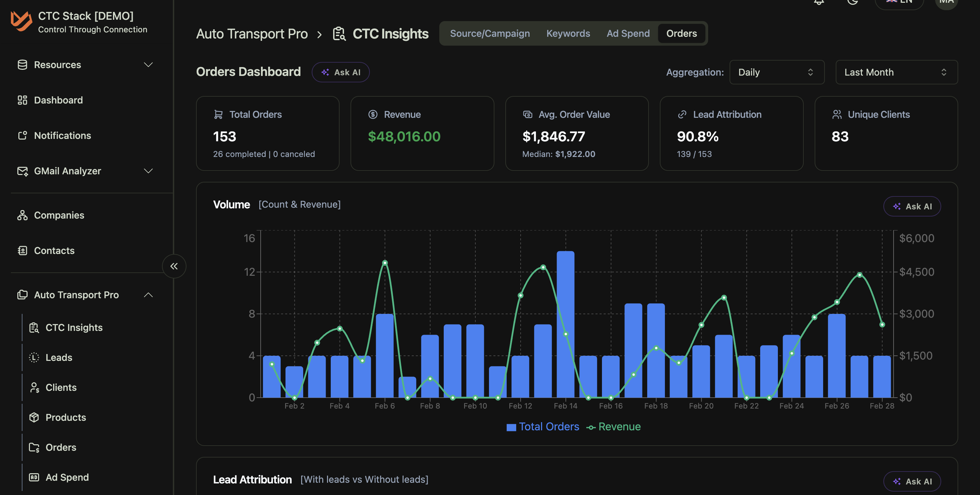Open the Last Month date range selector
This screenshot has width=980, height=495.
tap(896, 72)
